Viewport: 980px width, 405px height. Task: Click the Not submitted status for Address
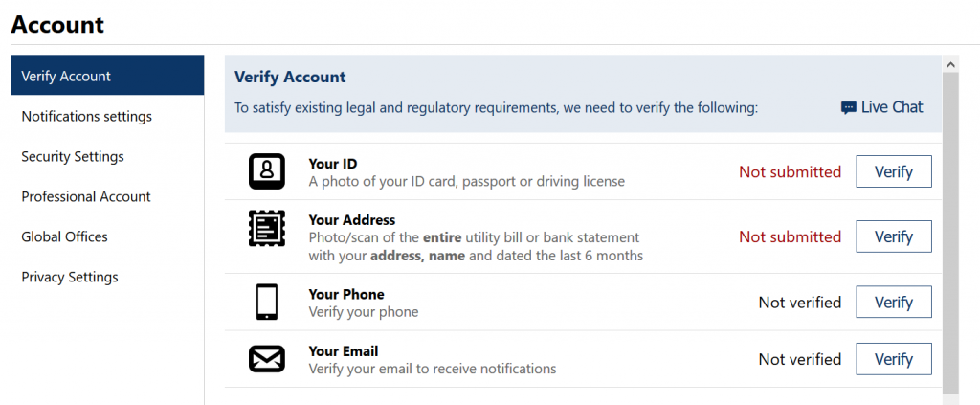[790, 236]
